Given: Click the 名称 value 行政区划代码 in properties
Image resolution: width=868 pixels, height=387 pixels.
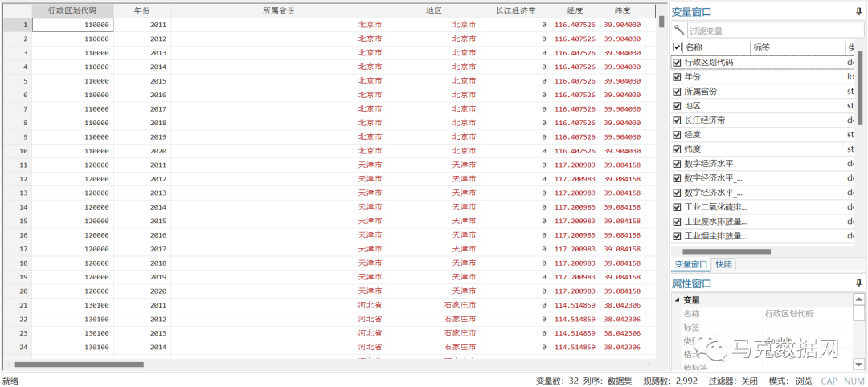Looking at the screenshot, I should click(x=789, y=313).
